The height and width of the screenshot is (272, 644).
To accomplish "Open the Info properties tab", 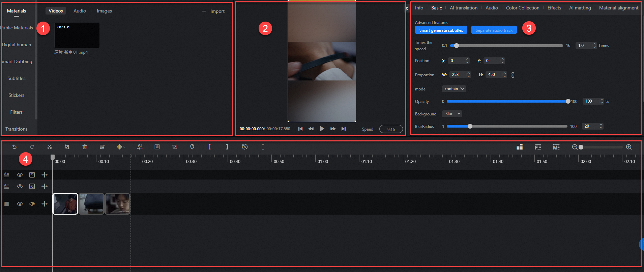I will click(x=419, y=8).
